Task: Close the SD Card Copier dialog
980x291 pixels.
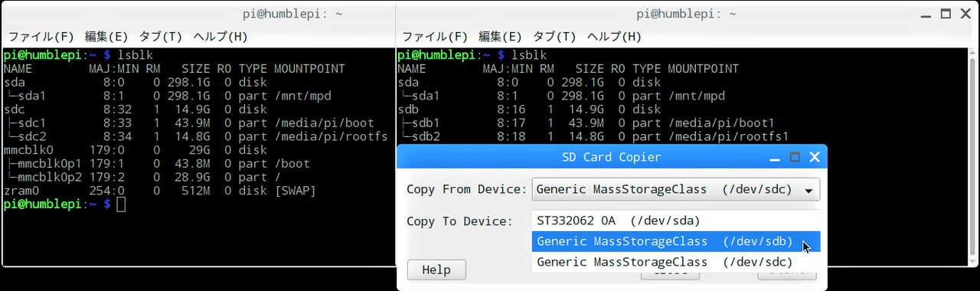Action: click(814, 157)
